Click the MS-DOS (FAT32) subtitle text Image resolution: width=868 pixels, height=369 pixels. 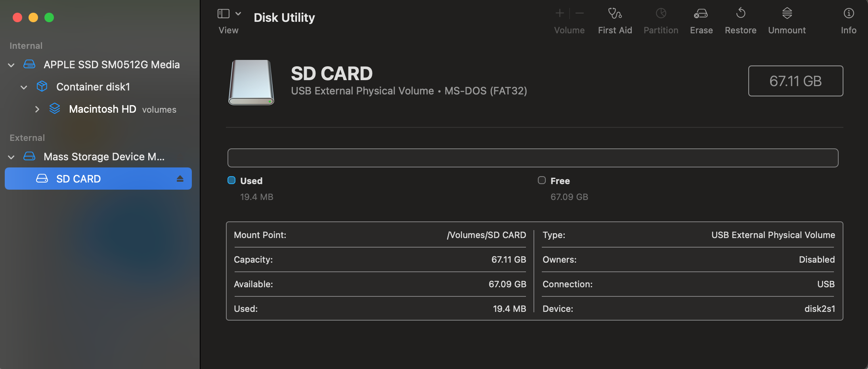pos(486,91)
